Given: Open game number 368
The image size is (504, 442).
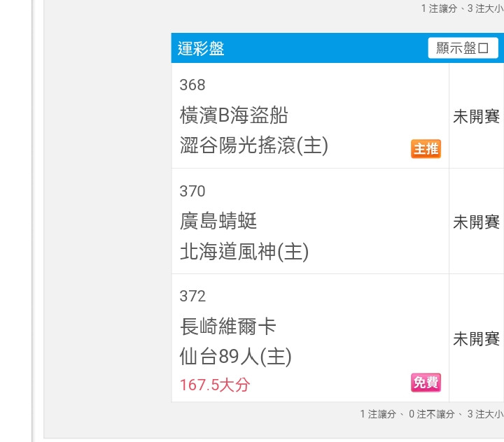Looking at the screenshot, I should coord(192,85).
